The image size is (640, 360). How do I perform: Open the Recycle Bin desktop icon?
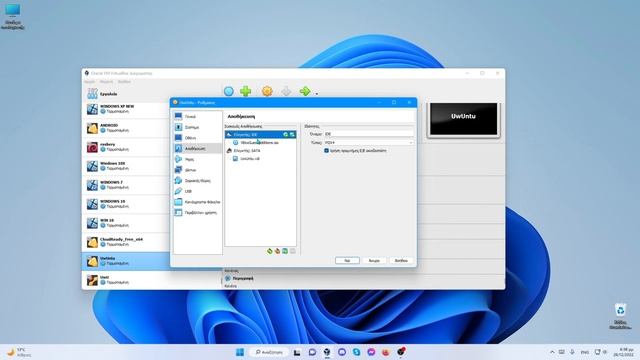click(x=620, y=316)
